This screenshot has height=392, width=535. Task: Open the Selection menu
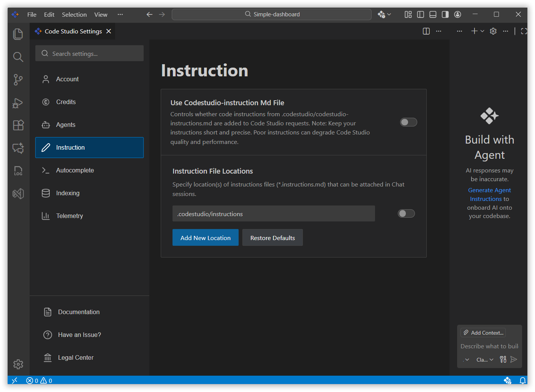point(74,14)
